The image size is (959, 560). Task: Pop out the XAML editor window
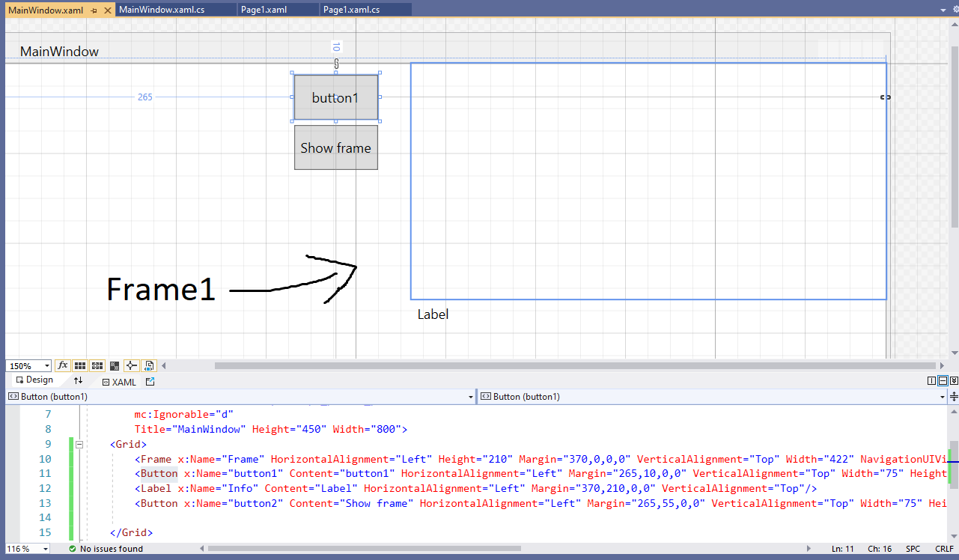click(x=150, y=382)
